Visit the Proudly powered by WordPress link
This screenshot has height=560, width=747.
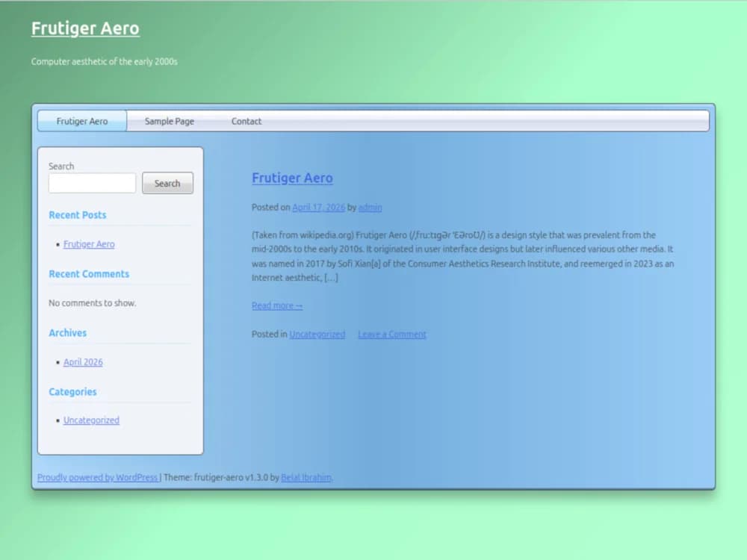(x=97, y=477)
